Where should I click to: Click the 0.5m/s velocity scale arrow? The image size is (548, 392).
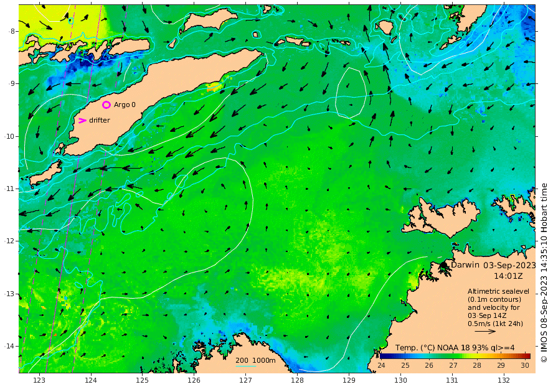485,331
